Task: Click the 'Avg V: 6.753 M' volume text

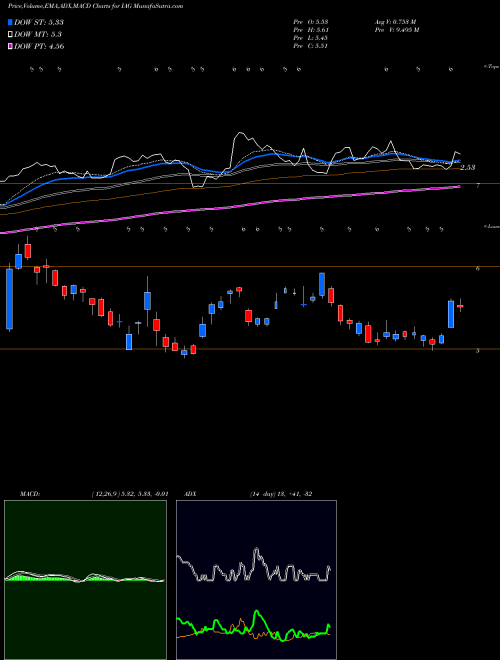Action: (x=395, y=21)
